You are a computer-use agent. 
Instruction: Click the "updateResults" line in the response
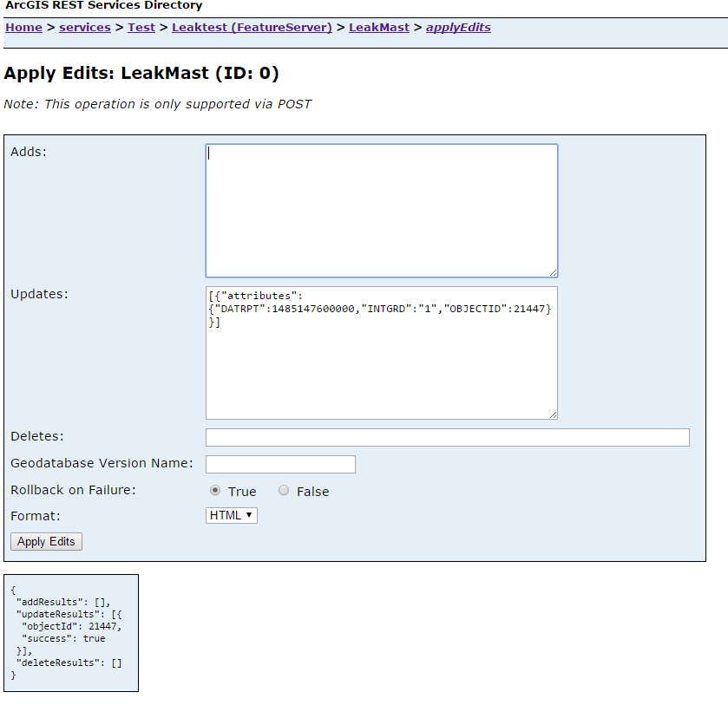coord(69,614)
